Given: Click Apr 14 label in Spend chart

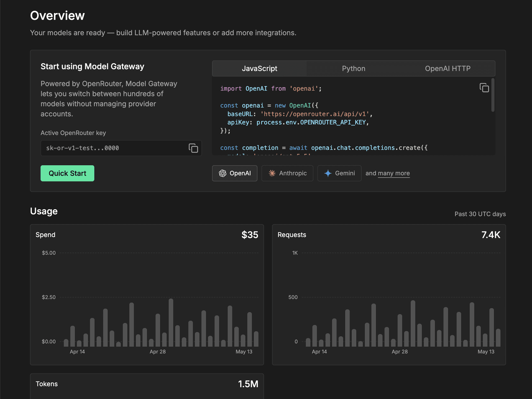Looking at the screenshot, I should point(77,352).
